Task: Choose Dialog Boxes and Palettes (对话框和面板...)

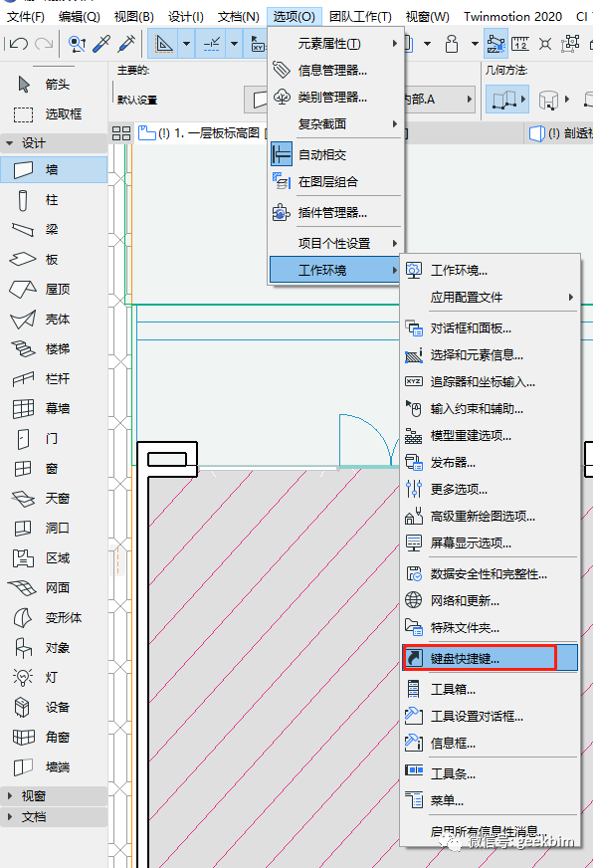Action: tap(491, 328)
